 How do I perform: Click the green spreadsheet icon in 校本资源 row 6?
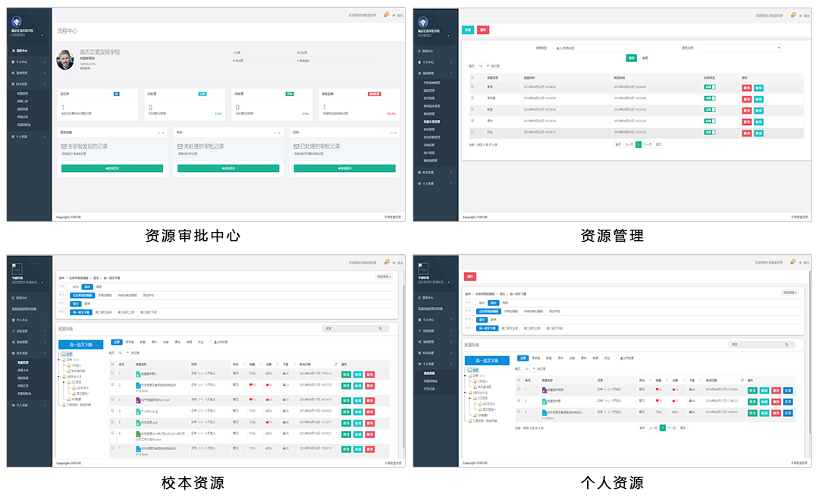[x=138, y=434]
